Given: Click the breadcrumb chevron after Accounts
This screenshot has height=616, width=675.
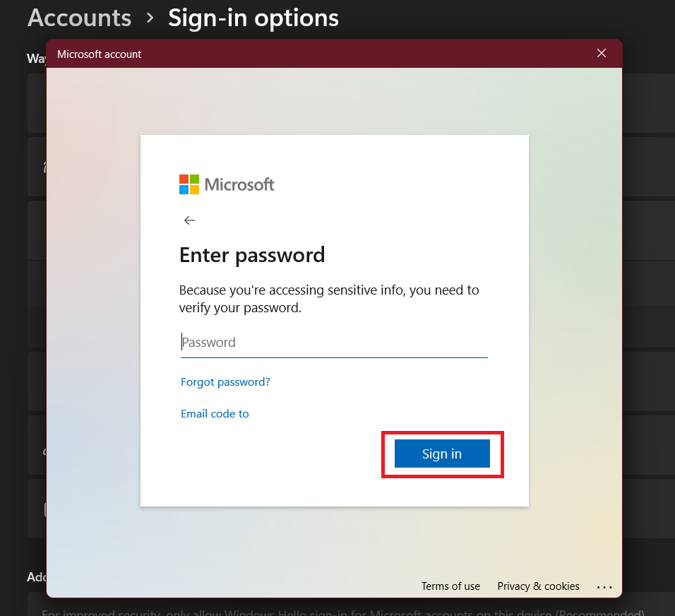Looking at the screenshot, I should coord(150,18).
